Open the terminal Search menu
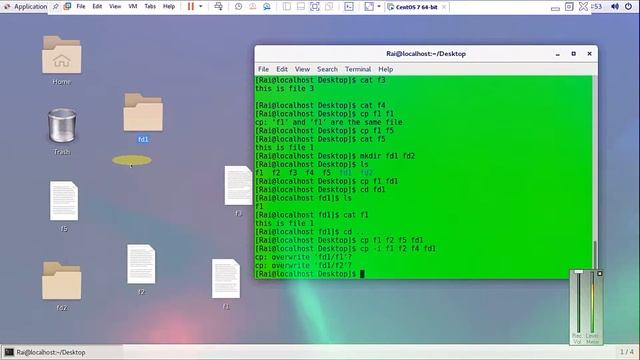Image resolution: width=640 pixels, height=360 pixels. point(327,69)
